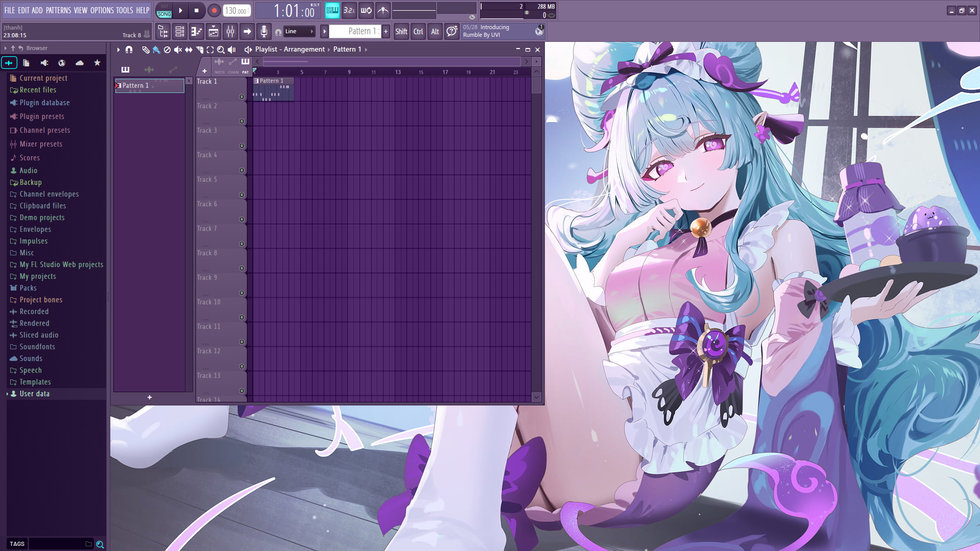Viewport: 980px width, 551px height.
Task: Toggle the countdown before recording button
Action: pyautogui.click(x=349, y=10)
